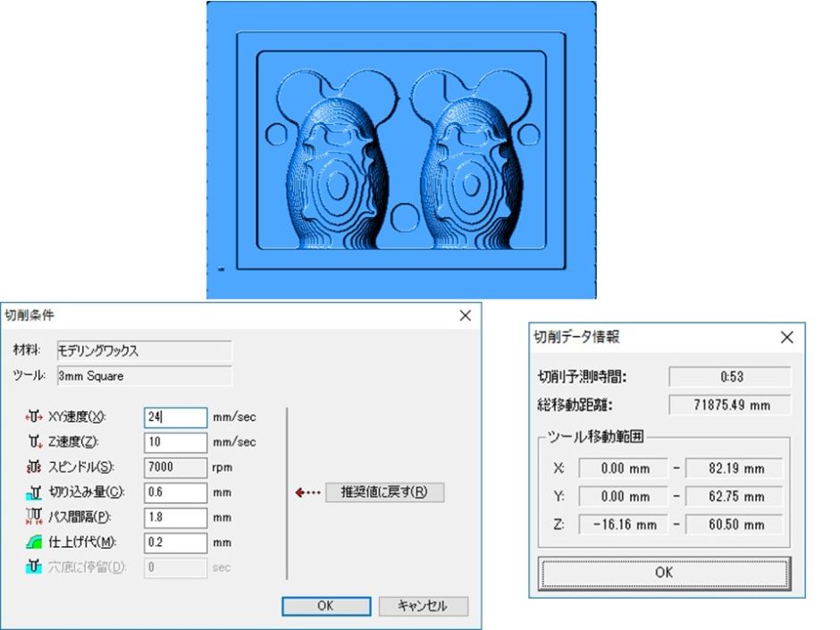
Task: Click the 材料 field モデリングワックス
Action: click(x=144, y=350)
